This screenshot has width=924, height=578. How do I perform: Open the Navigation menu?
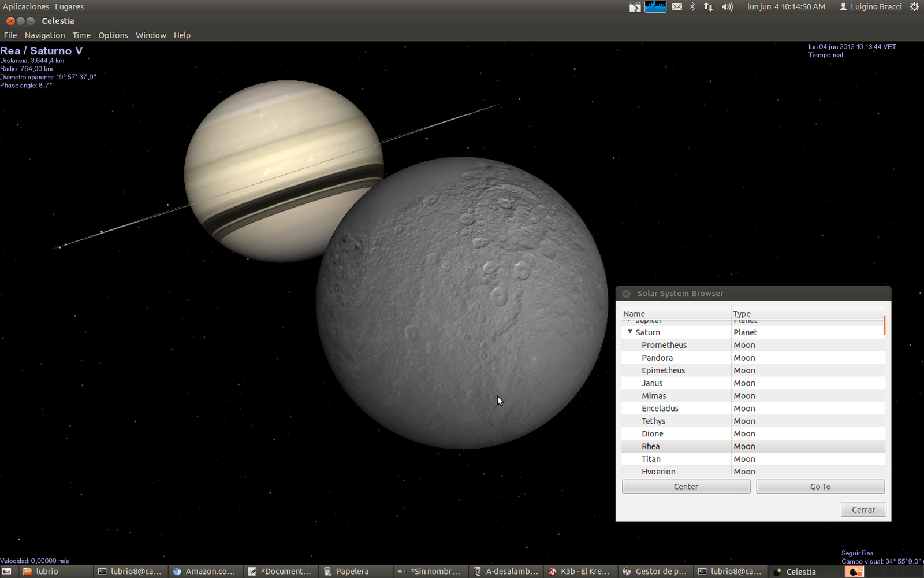tap(44, 35)
